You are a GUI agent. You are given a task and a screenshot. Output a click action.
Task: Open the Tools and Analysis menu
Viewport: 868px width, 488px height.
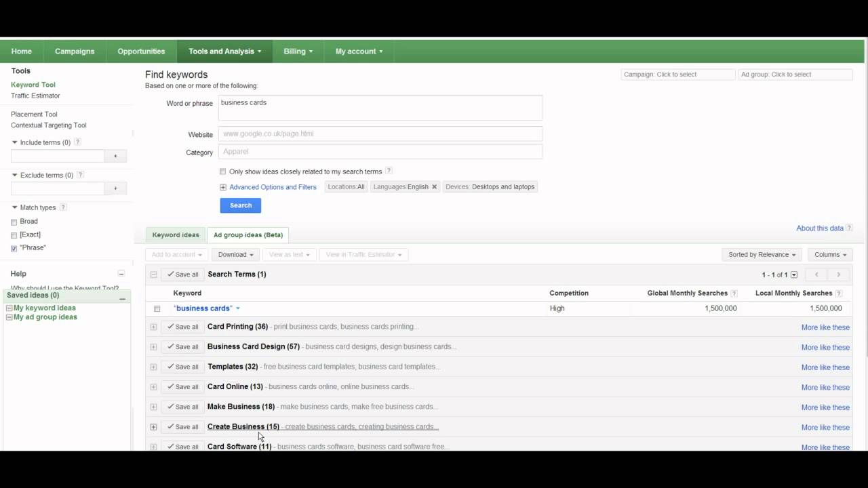pyautogui.click(x=225, y=52)
